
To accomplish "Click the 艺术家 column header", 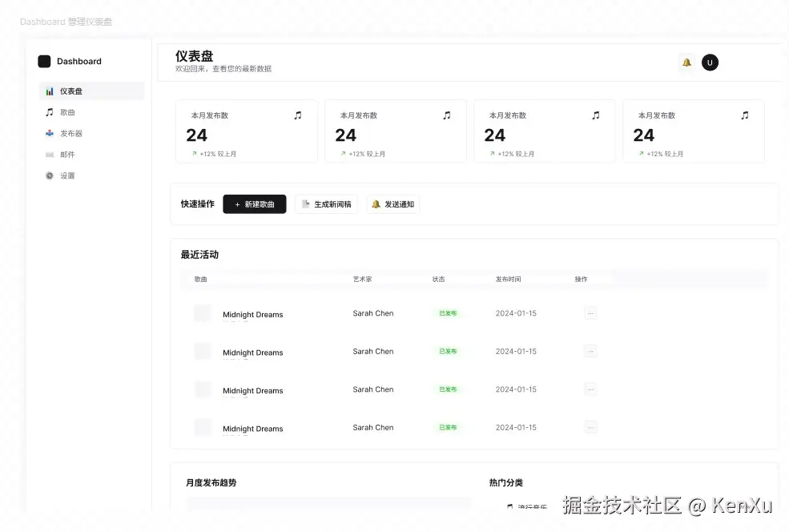I will (x=362, y=279).
